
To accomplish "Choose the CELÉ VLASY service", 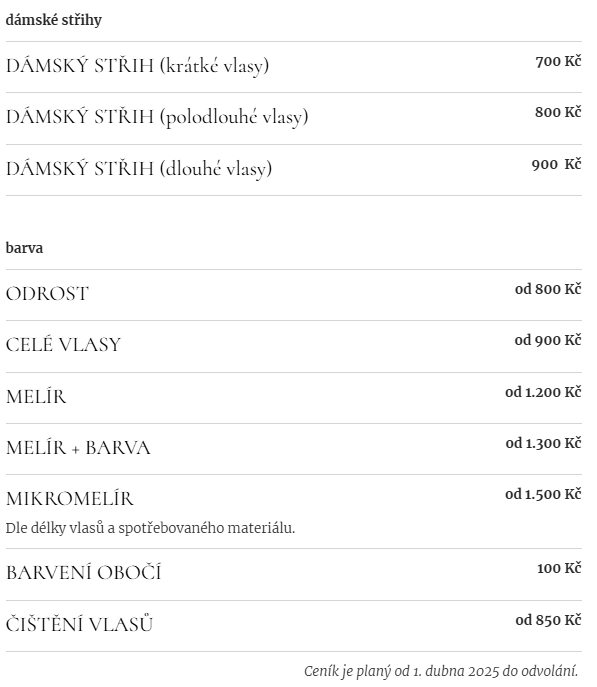I will pos(63,345).
